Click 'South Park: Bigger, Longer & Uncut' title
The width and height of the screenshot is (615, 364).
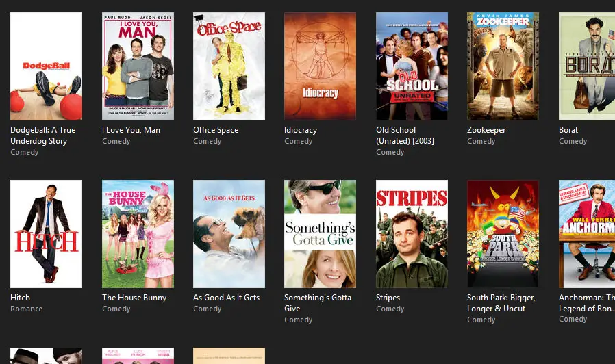click(x=501, y=303)
